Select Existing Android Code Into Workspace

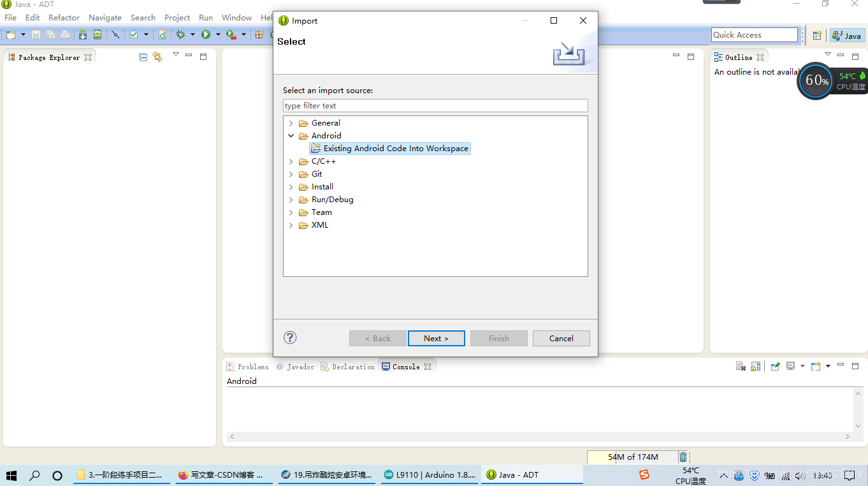point(390,149)
